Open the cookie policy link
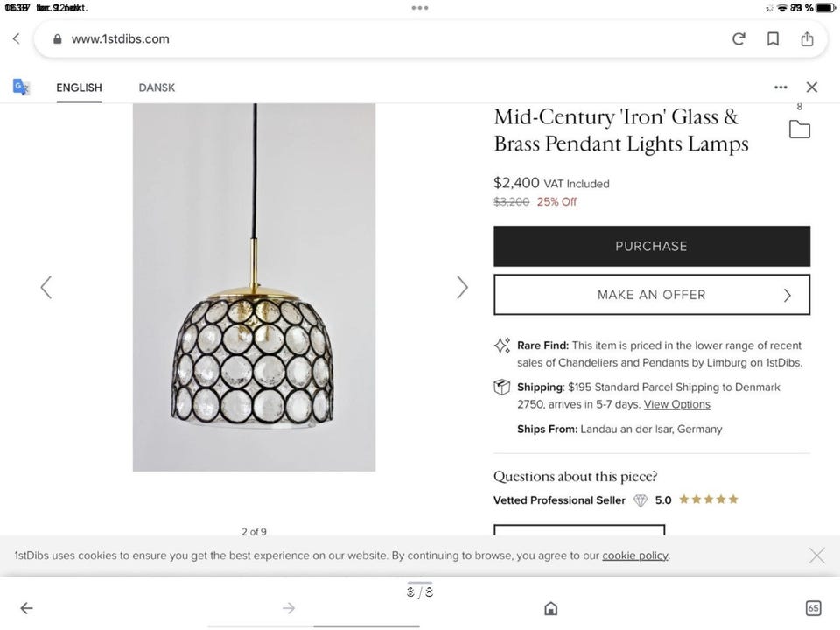This screenshot has width=840, height=630. tap(634, 556)
